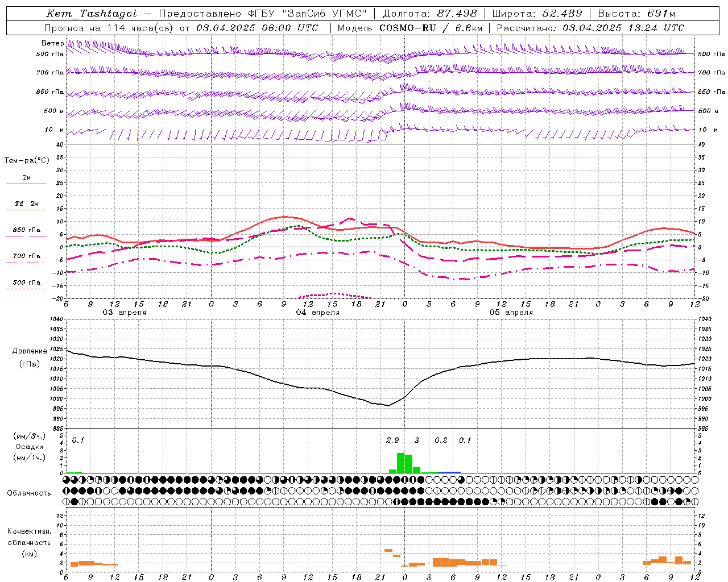Click the Давление pressure section label
728x582 pixels.
click(30, 351)
